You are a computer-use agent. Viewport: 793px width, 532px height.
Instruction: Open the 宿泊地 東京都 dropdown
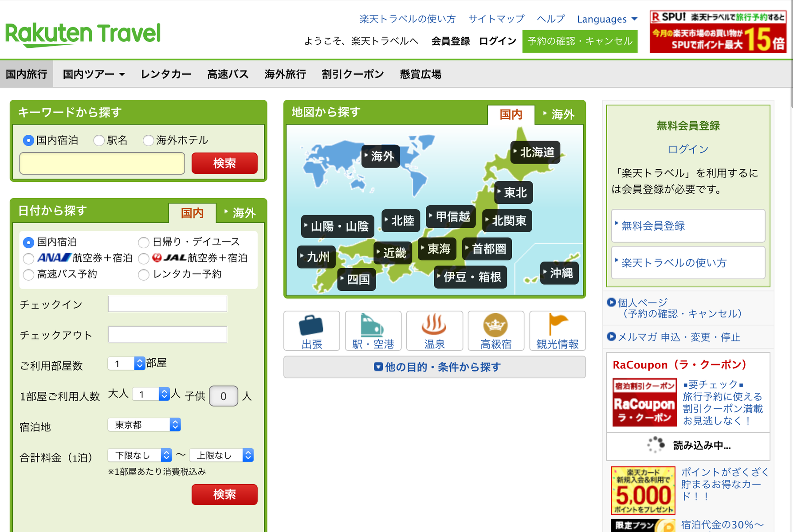pos(144,425)
